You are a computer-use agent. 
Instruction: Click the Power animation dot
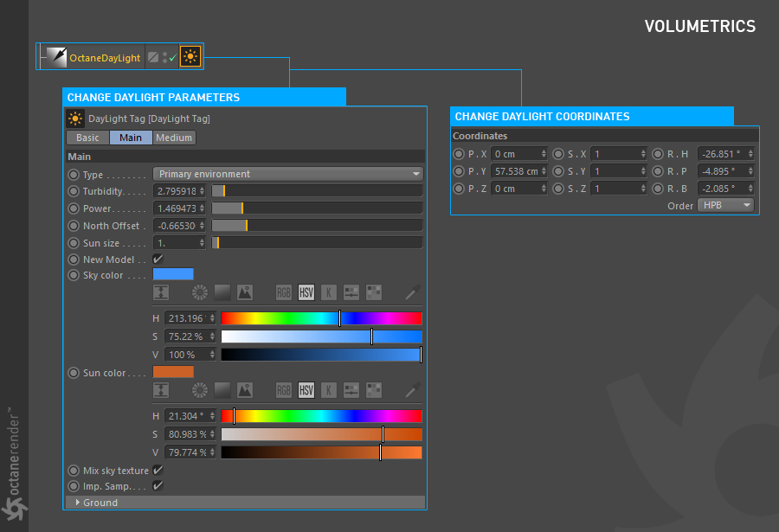point(74,208)
